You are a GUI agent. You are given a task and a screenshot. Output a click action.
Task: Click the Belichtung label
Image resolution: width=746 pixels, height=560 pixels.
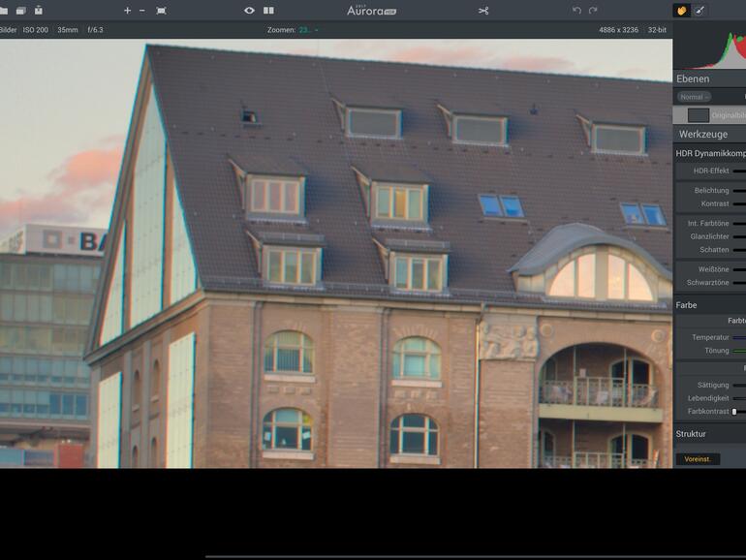pos(711,190)
